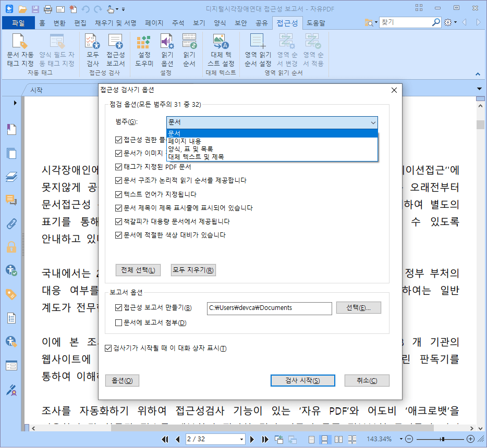Switch to 편집 ribbon tab
487x448 pixels.
coord(80,23)
